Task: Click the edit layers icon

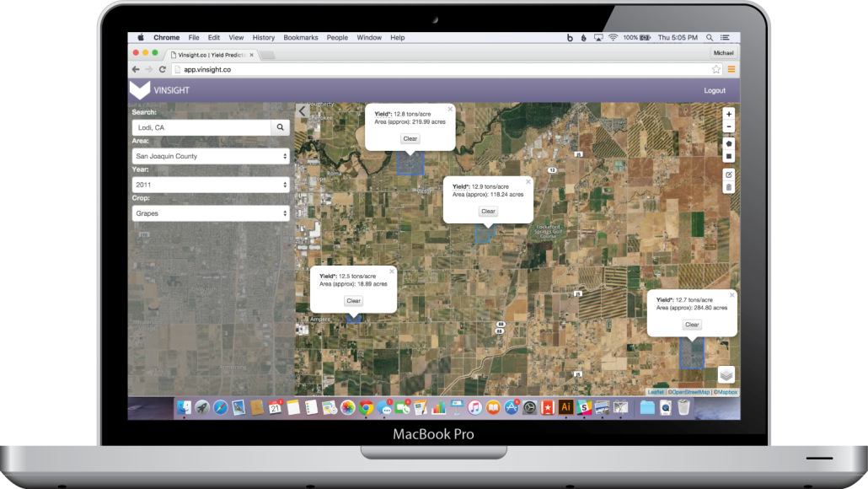Action: point(728,174)
